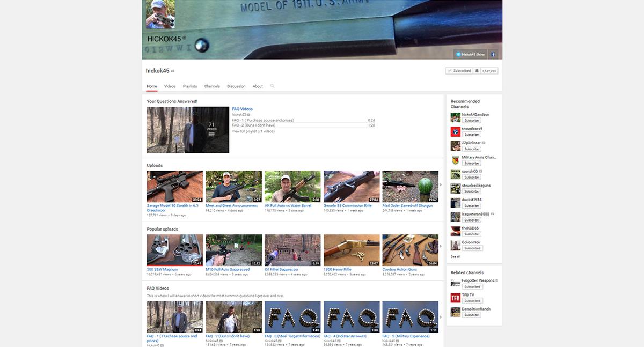Open the 500 S&W Magnum video thumbnail

(175, 250)
